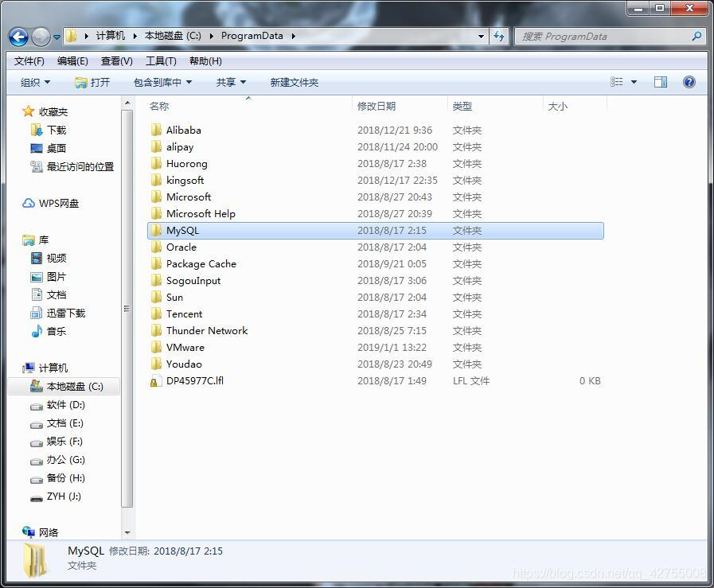Select the DP45977C.lfl file icon

click(x=155, y=381)
